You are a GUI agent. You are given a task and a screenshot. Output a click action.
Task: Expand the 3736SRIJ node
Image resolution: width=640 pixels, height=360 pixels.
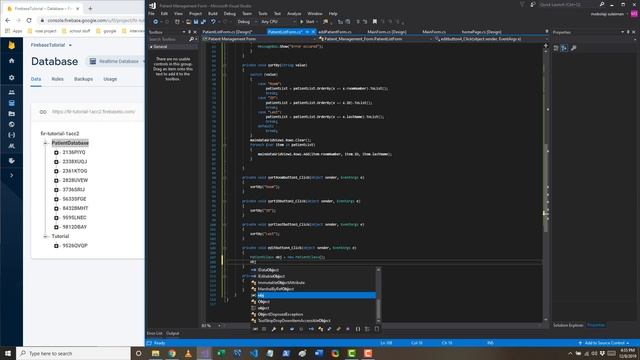click(56, 190)
